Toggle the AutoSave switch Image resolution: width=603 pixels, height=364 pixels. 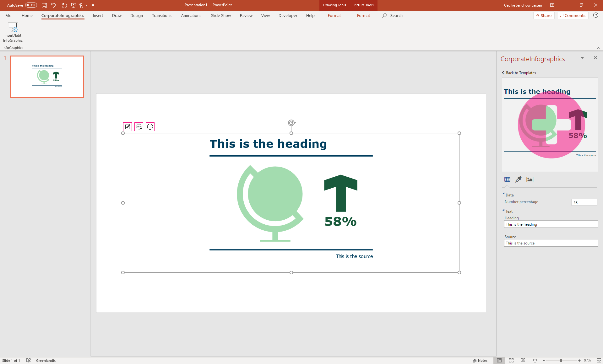pyautogui.click(x=31, y=5)
